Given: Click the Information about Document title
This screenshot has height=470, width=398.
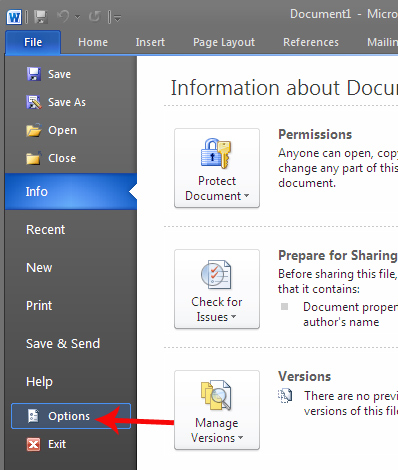Looking at the screenshot, I should 284,88.
